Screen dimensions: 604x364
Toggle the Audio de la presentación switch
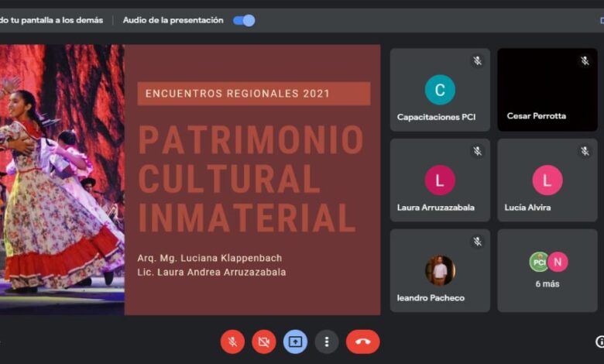pos(244,20)
